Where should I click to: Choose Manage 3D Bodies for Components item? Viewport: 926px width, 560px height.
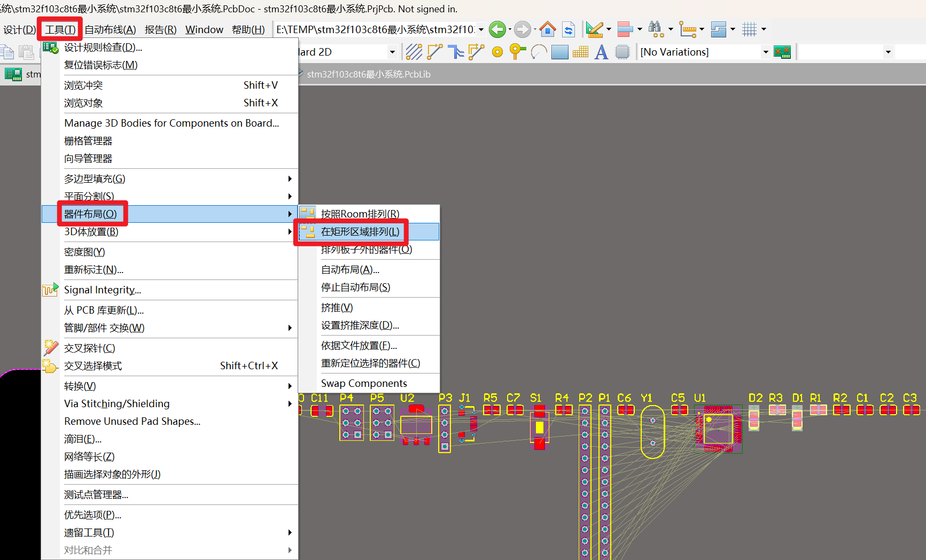pos(170,123)
